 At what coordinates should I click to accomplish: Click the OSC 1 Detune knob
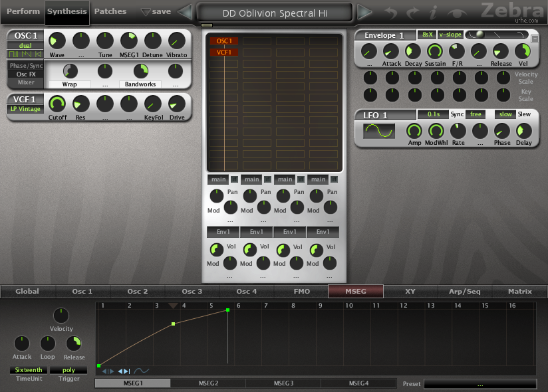153,41
